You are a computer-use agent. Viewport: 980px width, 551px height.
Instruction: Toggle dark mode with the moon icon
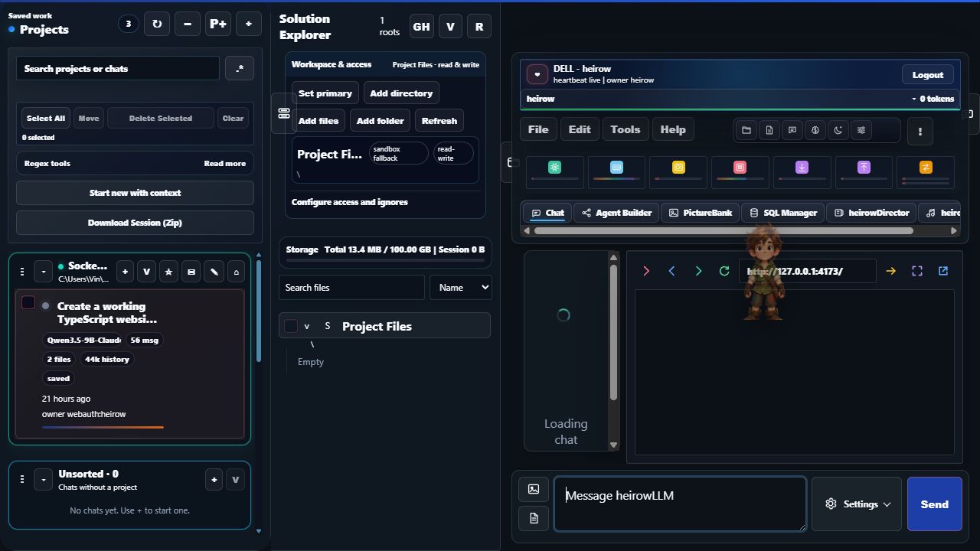pyautogui.click(x=838, y=130)
